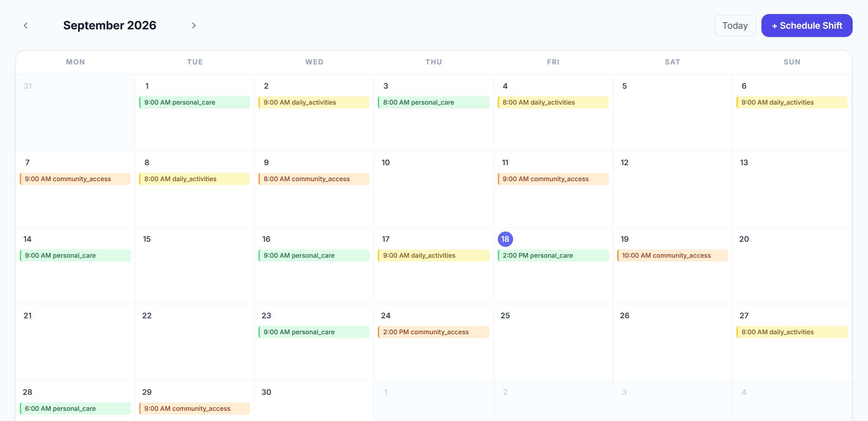
Task: Open the 8:00 AM personal_care shift on September 3
Action: 433,102
